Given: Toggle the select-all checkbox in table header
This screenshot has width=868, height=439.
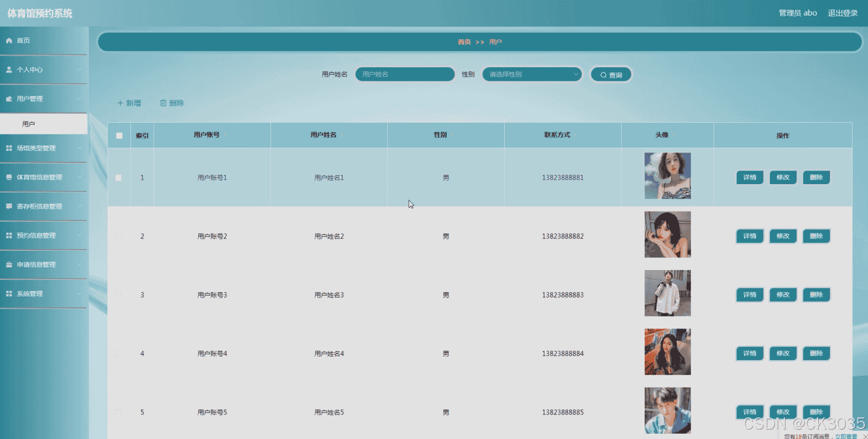Looking at the screenshot, I should tap(119, 136).
